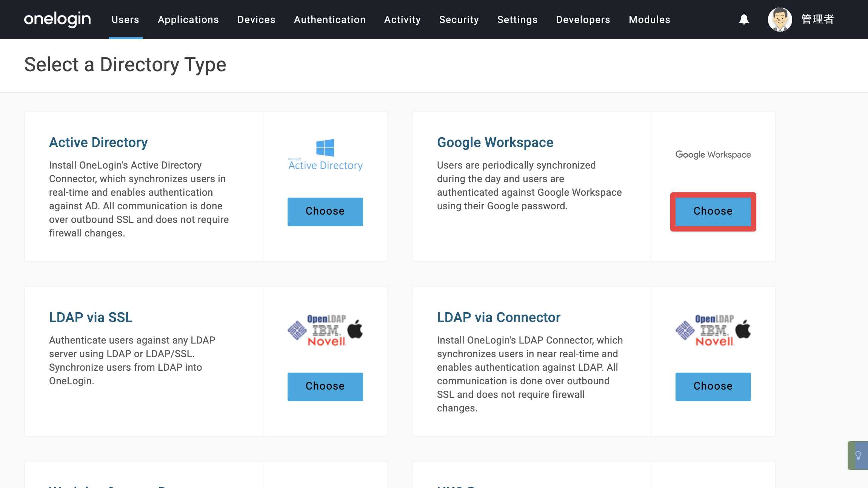Open the Developers menu

583,20
